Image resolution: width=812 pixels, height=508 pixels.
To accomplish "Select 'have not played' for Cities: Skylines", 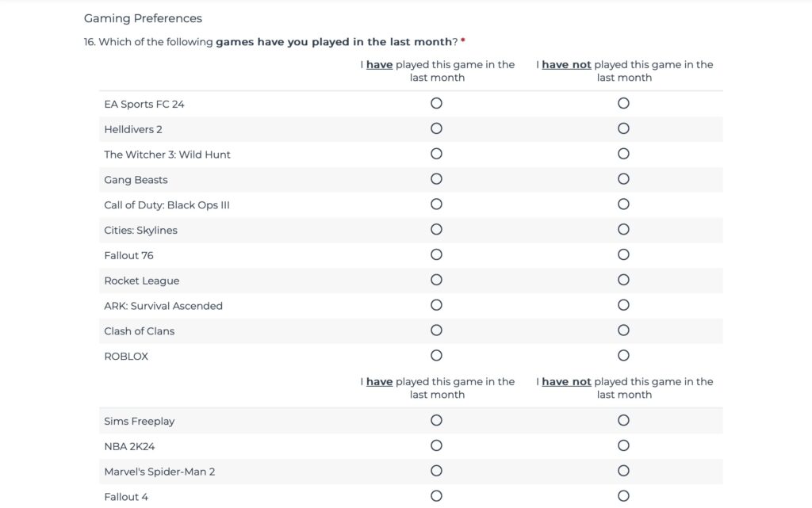I will point(623,230).
